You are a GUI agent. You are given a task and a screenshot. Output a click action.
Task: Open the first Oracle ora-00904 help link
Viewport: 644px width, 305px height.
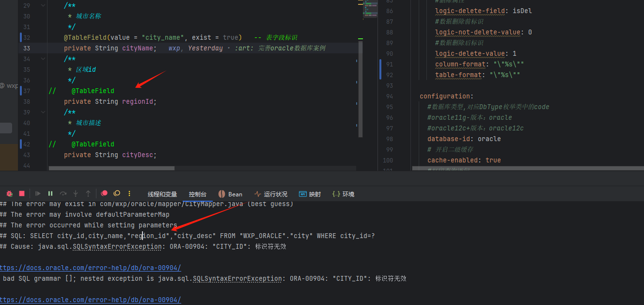coord(90,268)
